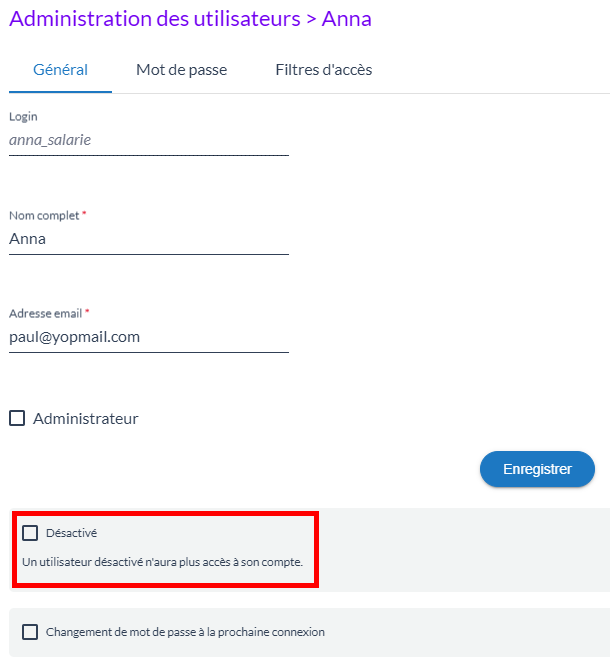Check the Désactivé checkbox
610x665 pixels.
30,533
